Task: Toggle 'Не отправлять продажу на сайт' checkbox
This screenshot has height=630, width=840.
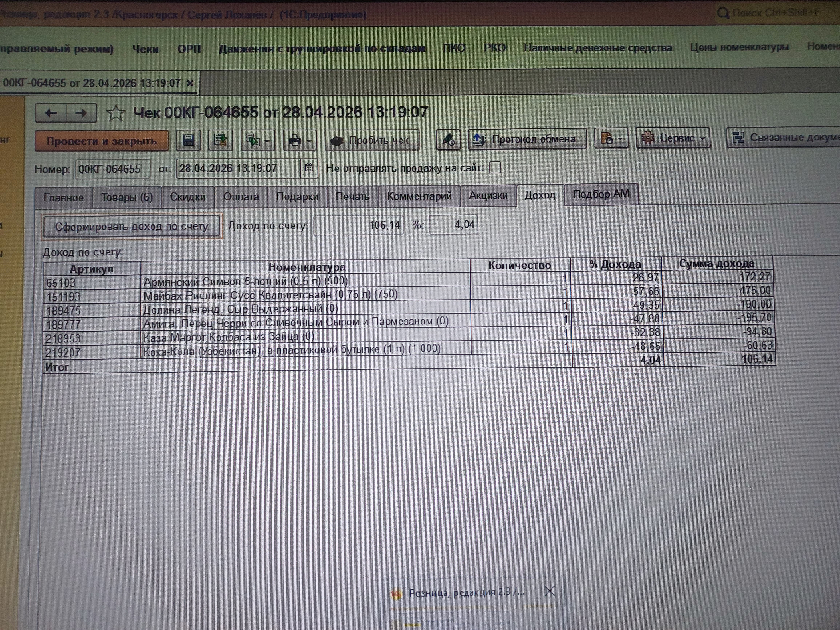Action: tap(495, 167)
